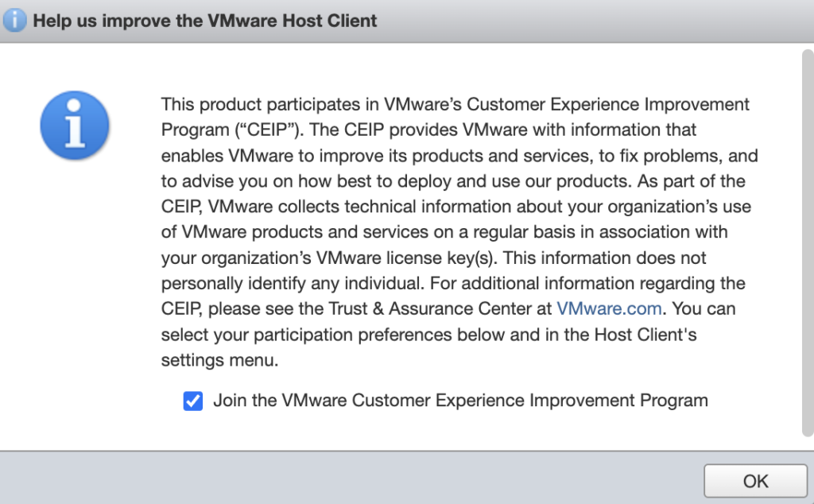The height and width of the screenshot is (504, 814).
Task: Click the 'license key(s)' text
Action: point(449,258)
